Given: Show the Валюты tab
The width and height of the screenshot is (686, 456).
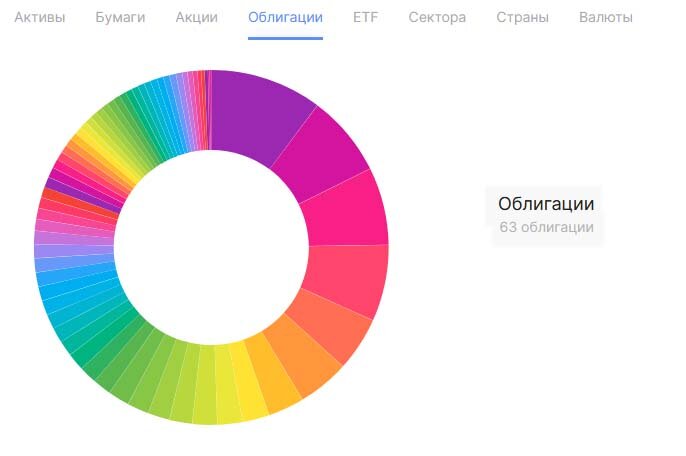Looking at the screenshot, I should [606, 18].
